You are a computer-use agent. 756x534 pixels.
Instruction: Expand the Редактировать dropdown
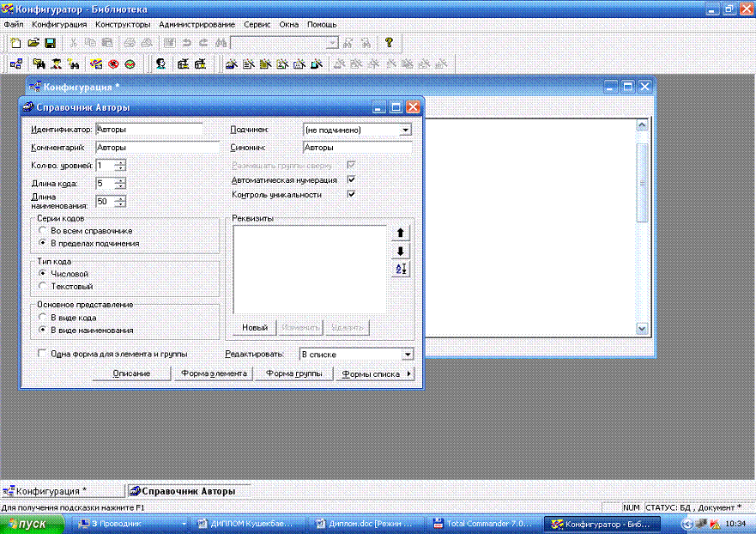407,354
